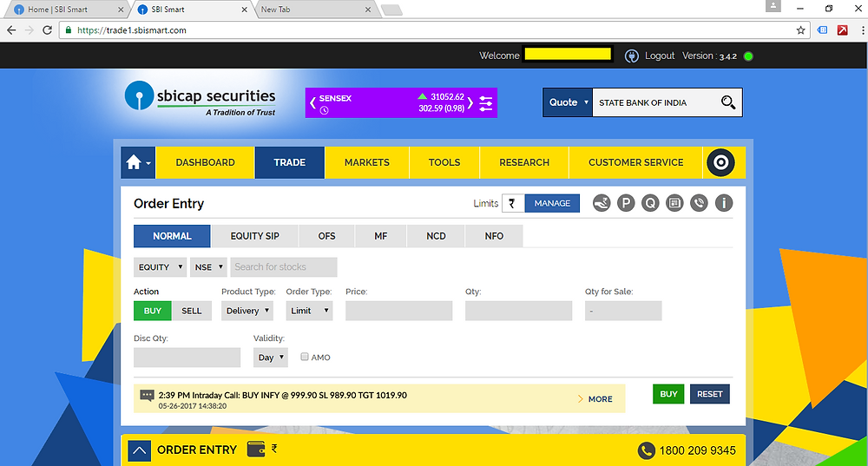Open the DASHBOARD menu
Viewport: 868px width, 466px height.
pos(206,163)
